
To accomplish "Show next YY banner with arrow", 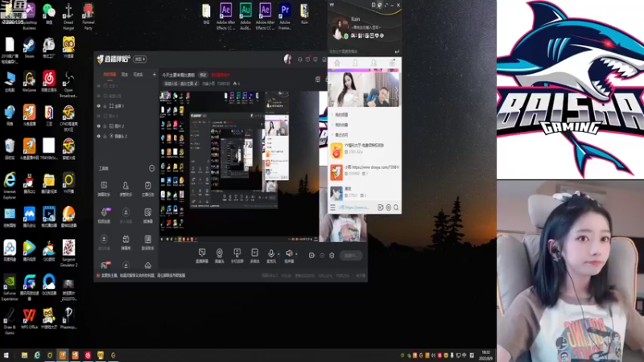I will pos(396,90).
